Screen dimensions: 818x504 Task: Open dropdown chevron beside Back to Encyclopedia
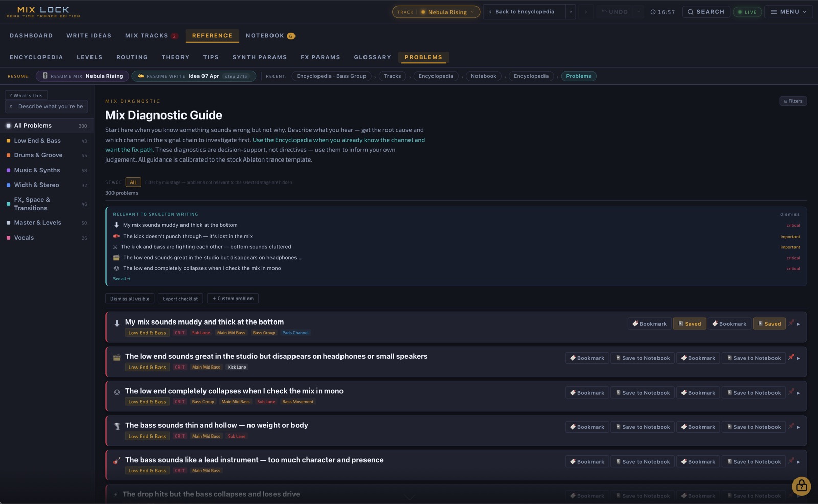[571, 12]
